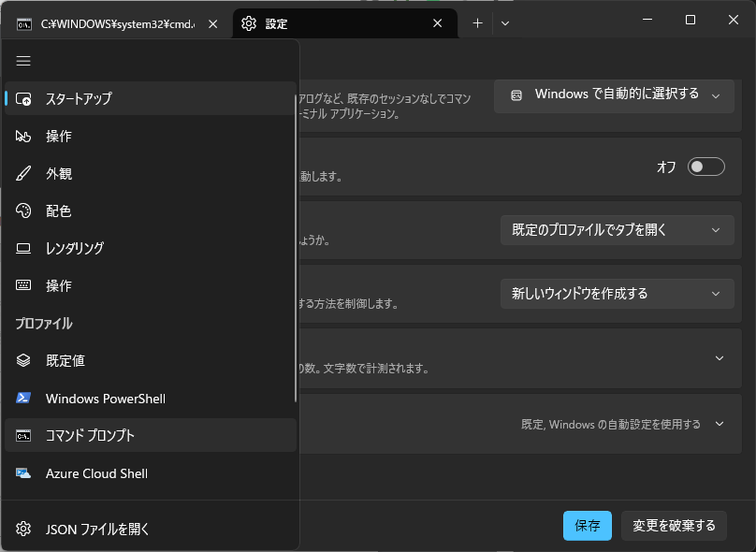Click the スタートアップ rocket icon
This screenshot has width=756, height=552.
(23, 99)
